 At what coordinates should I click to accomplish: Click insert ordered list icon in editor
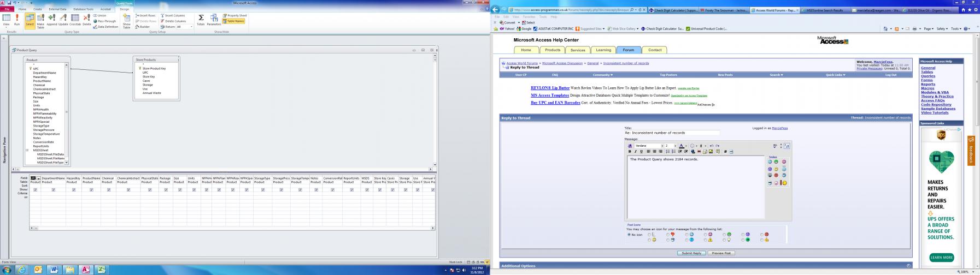668,152
